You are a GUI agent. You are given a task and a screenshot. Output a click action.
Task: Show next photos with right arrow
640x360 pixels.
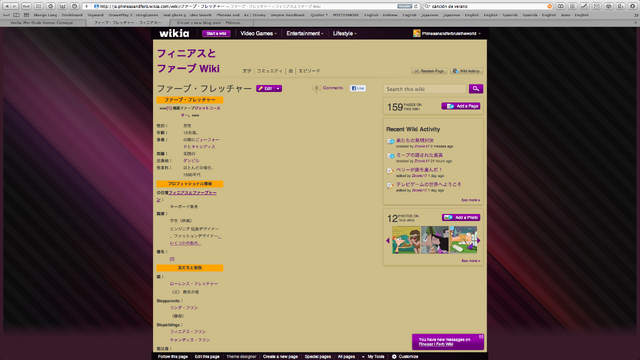pyautogui.click(x=479, y=241)
